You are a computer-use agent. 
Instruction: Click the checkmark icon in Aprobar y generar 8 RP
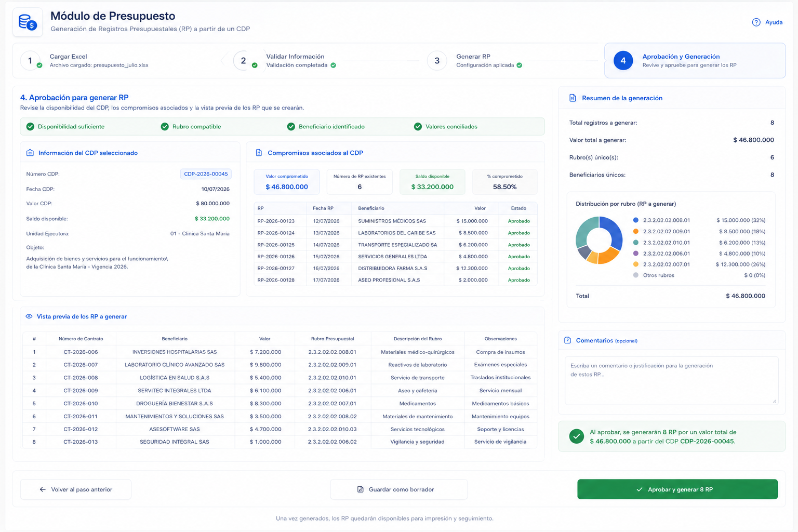point(640,489)
